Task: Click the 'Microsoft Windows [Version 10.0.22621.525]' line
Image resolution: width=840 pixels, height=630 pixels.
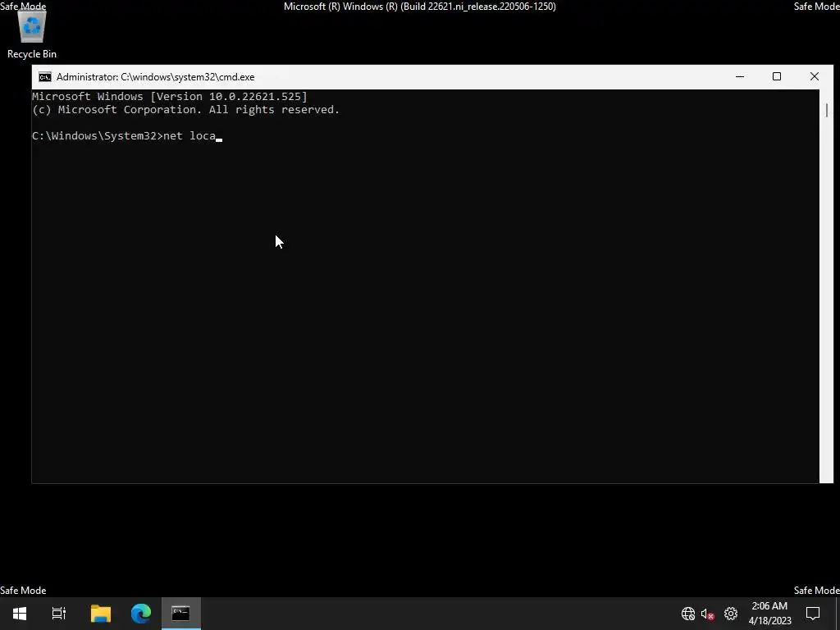Action: (169, 97)
